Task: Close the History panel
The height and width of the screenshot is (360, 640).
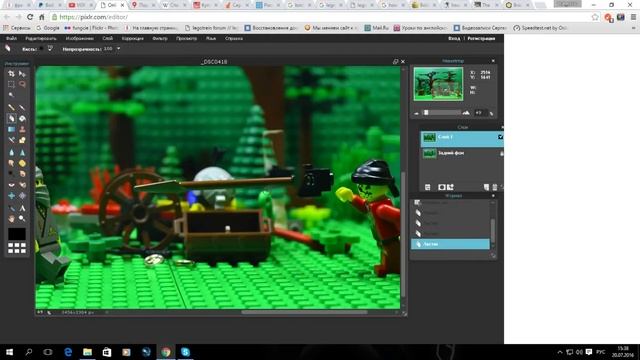Action: tap(493, 196)
